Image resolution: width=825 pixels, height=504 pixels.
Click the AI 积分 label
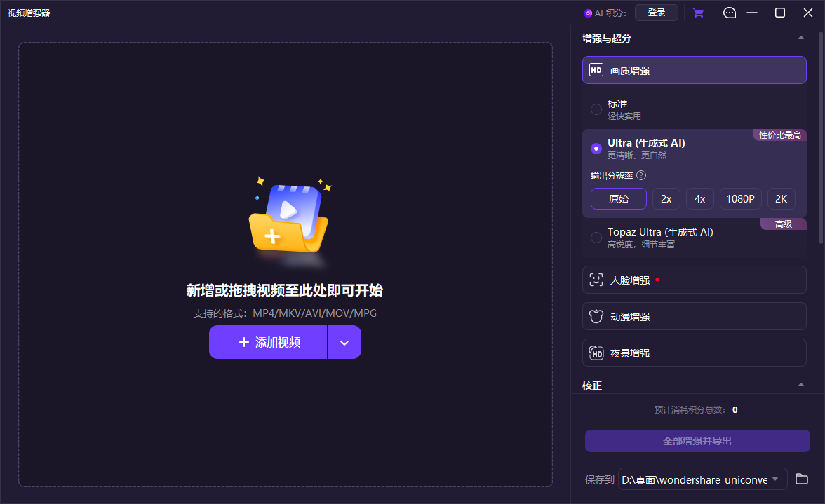[x=610, y=13]
